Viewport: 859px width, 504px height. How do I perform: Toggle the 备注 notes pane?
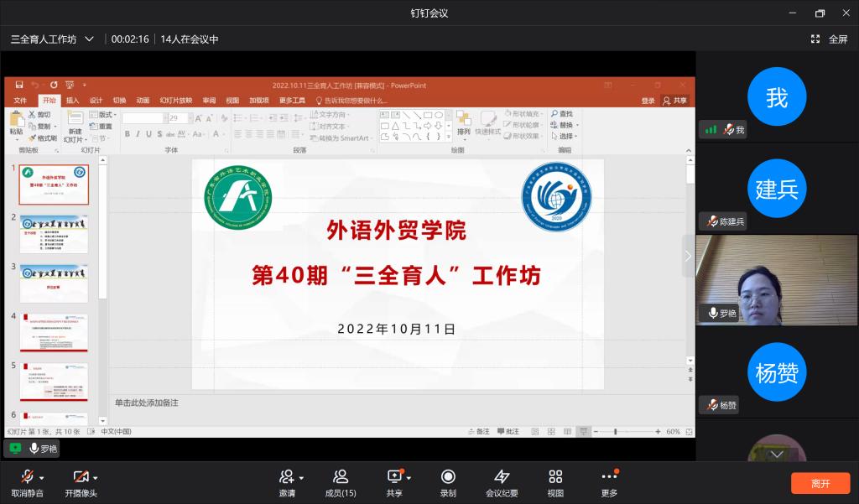coord(478,431)
